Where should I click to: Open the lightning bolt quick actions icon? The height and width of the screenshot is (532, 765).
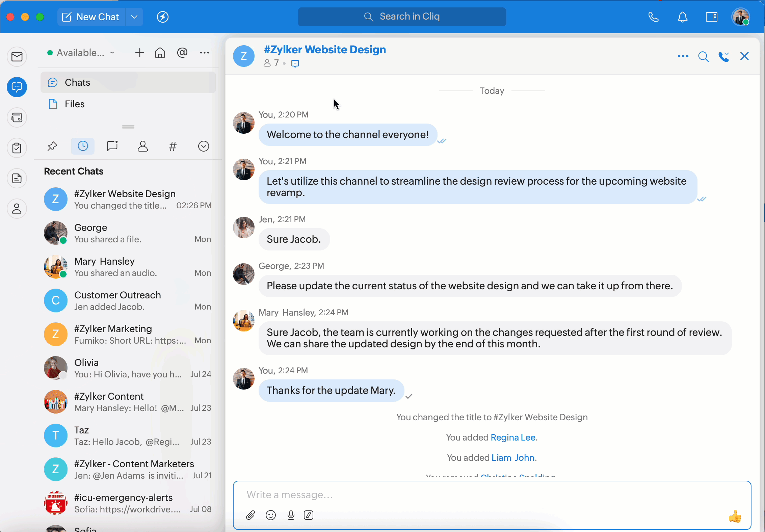(x=163, y=17)
